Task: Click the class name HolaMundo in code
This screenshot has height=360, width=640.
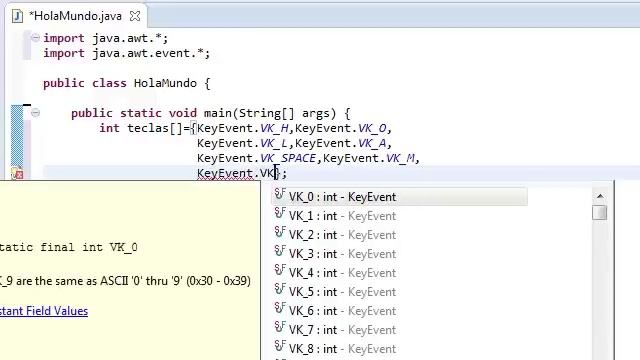Action: tap(165, 83)
